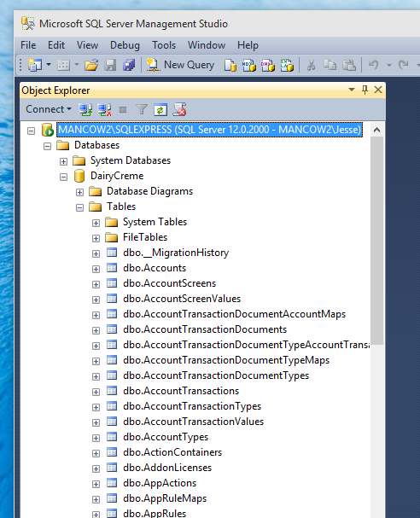Click the Copy icon in toolbar
This screenshot has width=420, height=518.
pos(330,65)
